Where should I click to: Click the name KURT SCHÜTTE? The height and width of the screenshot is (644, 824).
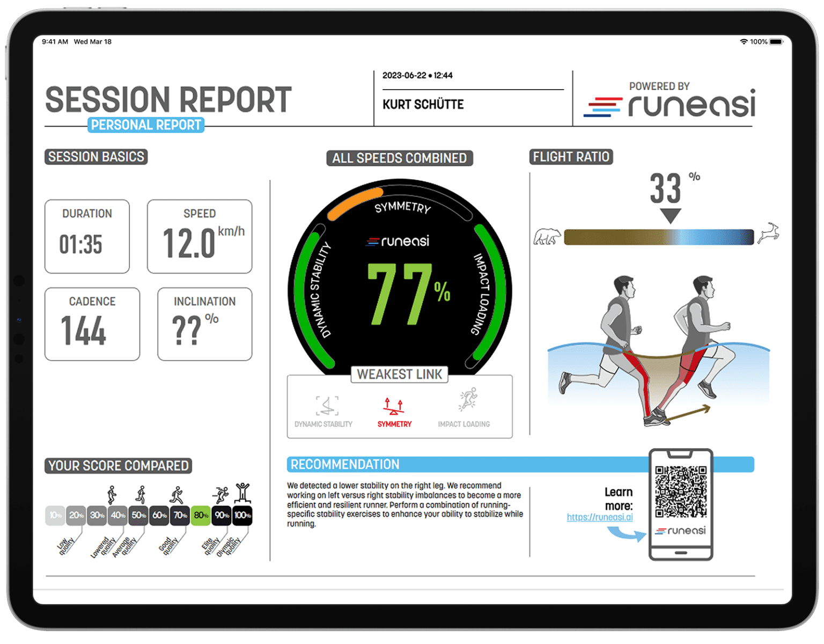click(x=423, y=105)
